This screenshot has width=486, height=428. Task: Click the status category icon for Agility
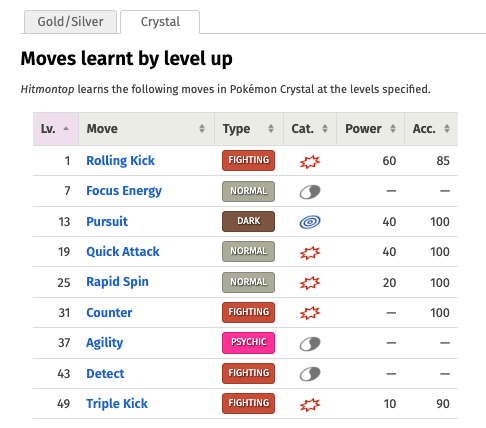(310, 344)
